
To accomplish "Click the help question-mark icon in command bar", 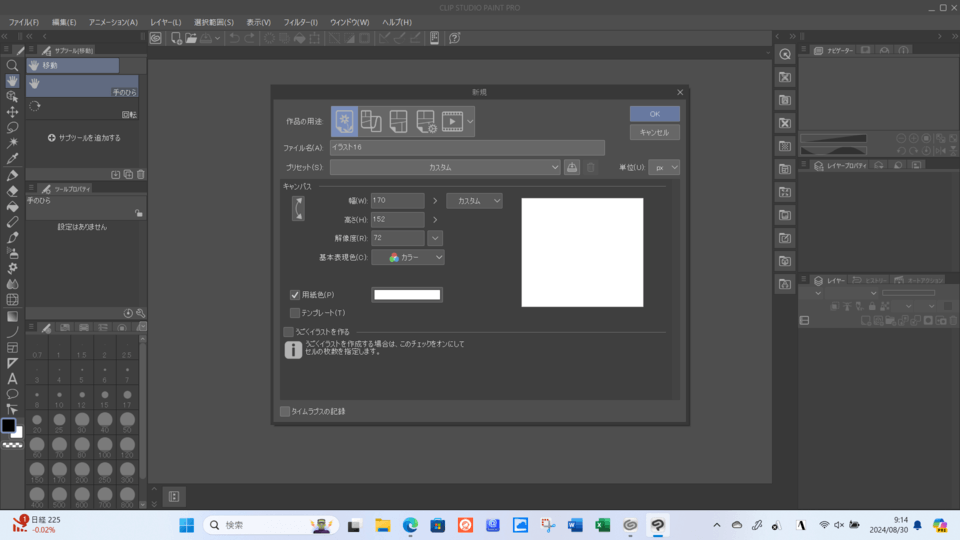I will [454, 38].
